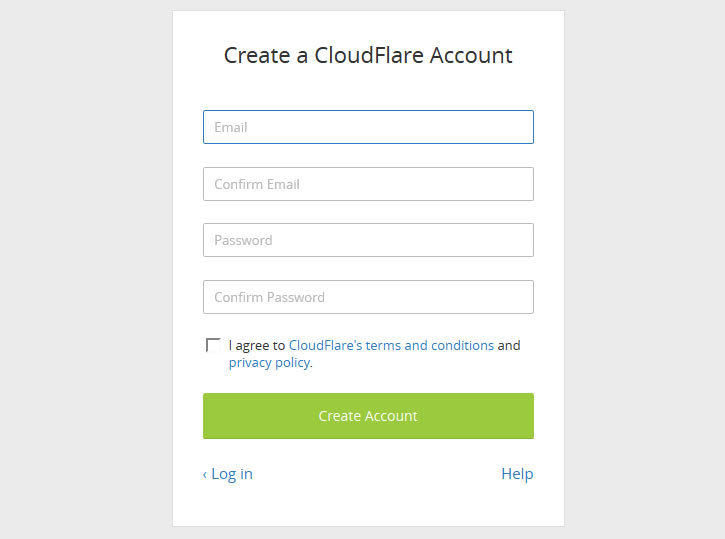
Task: Click the gray page area outside the form
Action: (x=80, y=270)
